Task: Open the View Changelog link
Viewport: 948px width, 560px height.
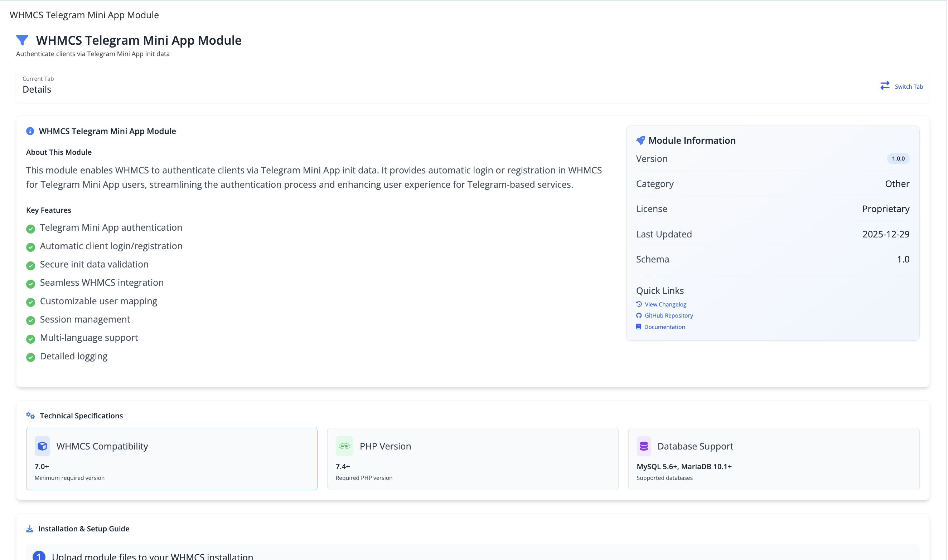Action: tap(666, 304)
